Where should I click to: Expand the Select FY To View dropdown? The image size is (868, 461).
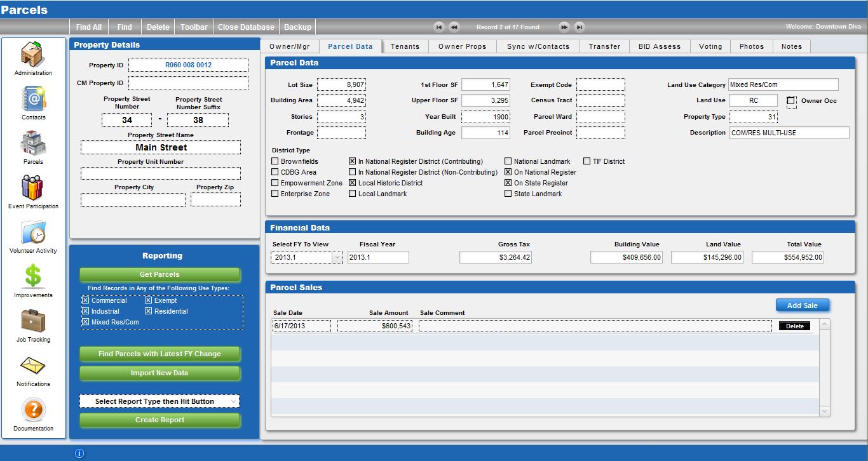337,257
